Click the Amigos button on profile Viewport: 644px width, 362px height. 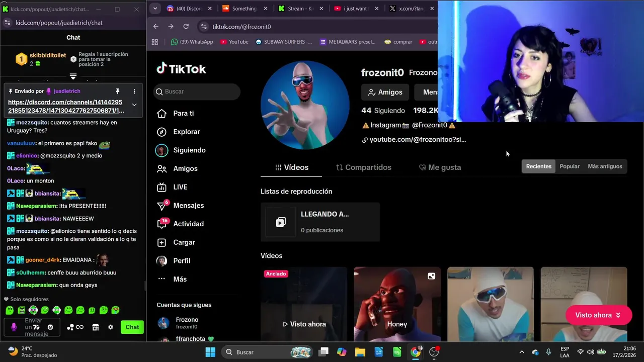(x=385, y=92)
